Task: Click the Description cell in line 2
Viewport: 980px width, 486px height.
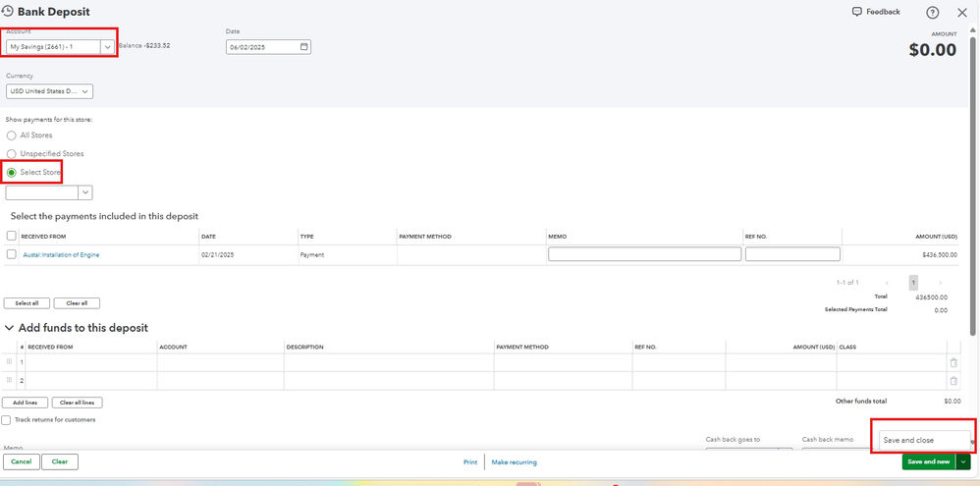Action: click(390, 380)
